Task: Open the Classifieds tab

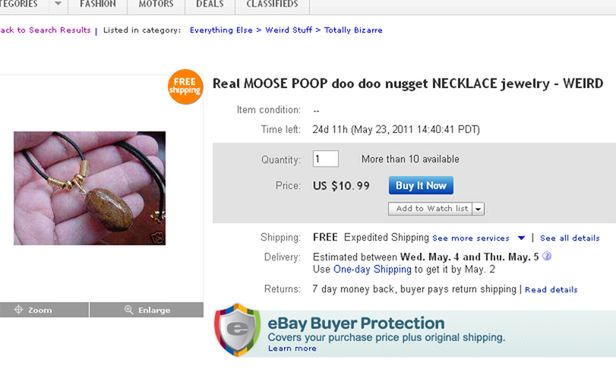Action: pos(272,4)
